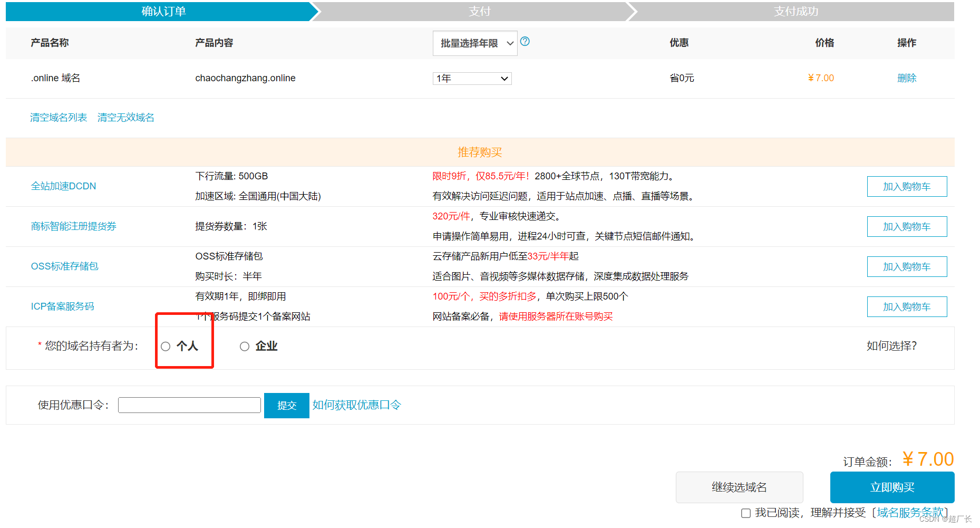
Task: Click the 产品名称 column header
Action: click(50, 43)
